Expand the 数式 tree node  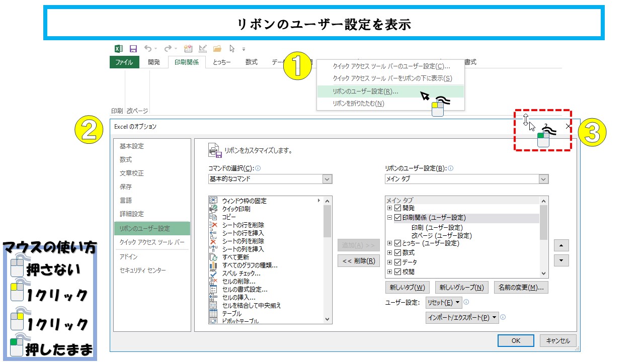pos(390,253)
